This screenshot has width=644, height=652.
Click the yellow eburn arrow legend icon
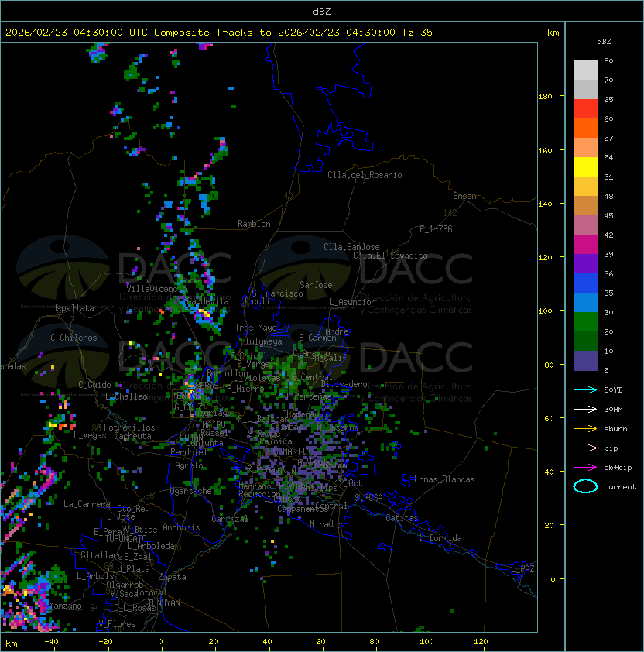click(x=585, y=428)
